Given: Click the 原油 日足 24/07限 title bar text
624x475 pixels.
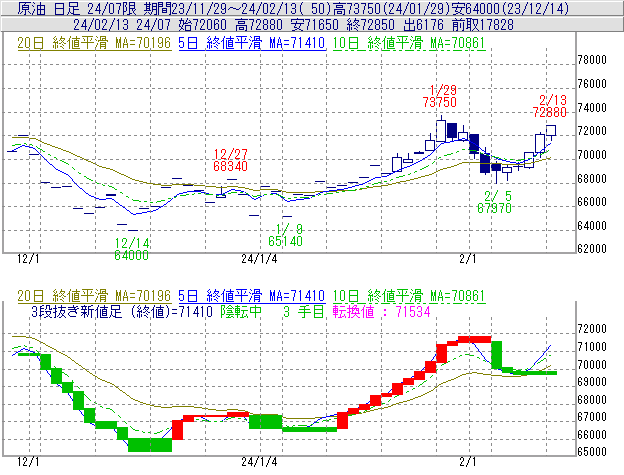Looking at the screenshot, I should tap(77, 8).
